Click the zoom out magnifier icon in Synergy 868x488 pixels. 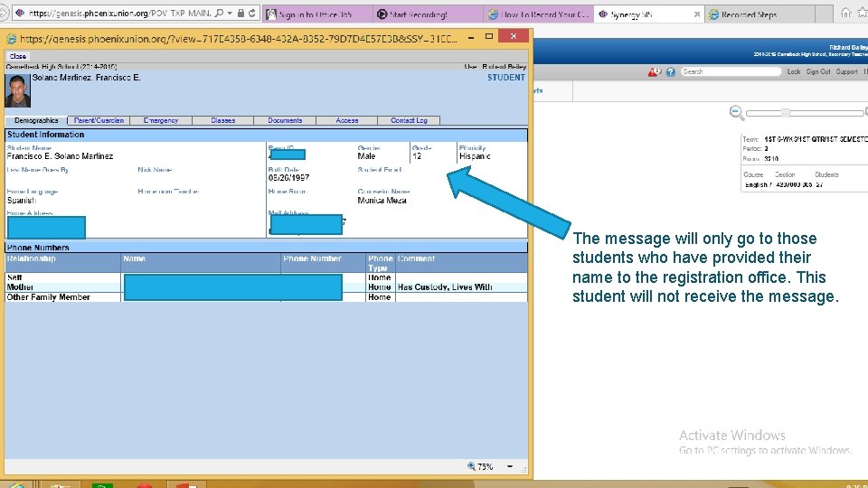tap(736, 112)
